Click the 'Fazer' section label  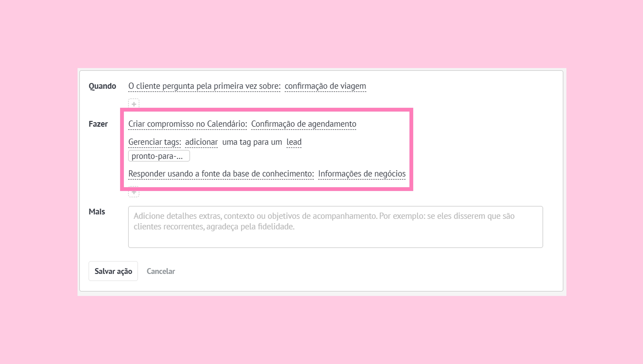coord(98,124)
